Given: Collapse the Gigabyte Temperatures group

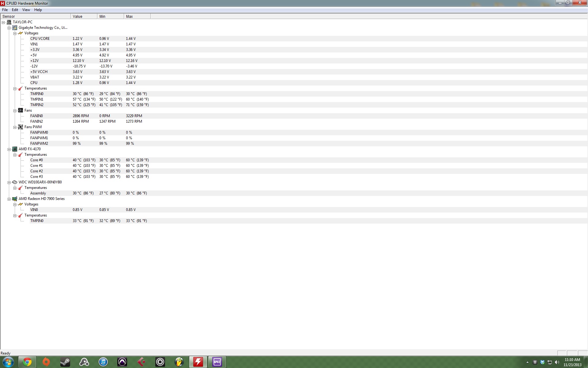Looking at the screenshot, I should point(15,89).
